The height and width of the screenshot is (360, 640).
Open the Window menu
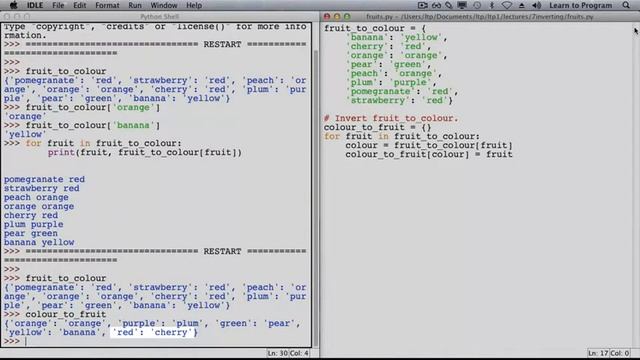[164, 5]
